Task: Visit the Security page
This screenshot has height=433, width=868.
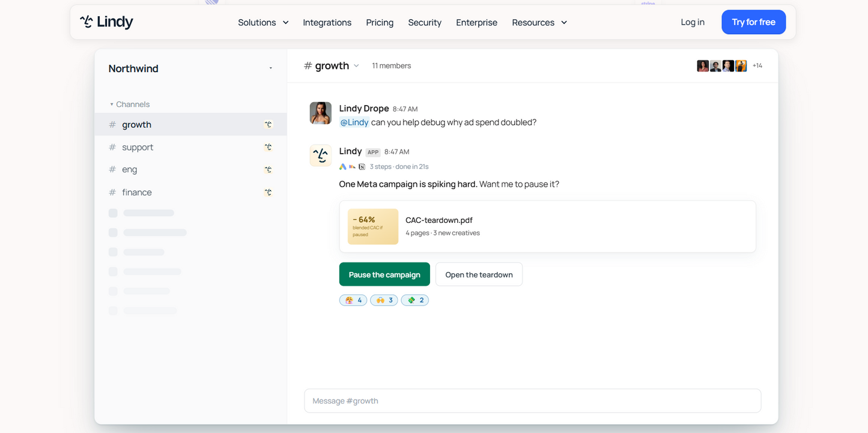Action: pos(425,22)
